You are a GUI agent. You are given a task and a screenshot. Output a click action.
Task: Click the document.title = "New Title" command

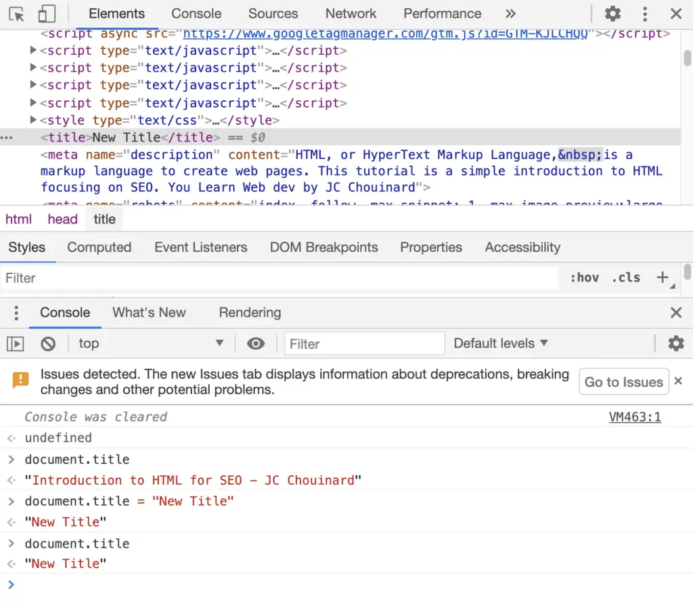tap(129, 502)
